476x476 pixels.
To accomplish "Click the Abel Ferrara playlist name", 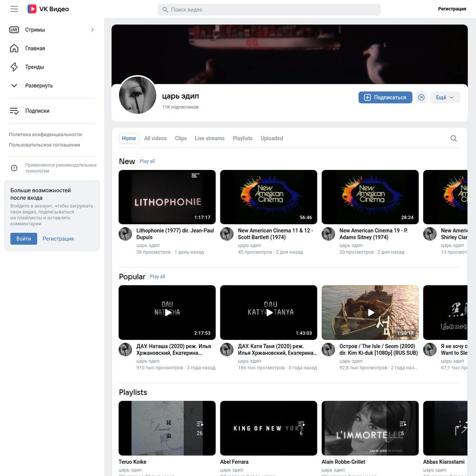I will 234,462.
